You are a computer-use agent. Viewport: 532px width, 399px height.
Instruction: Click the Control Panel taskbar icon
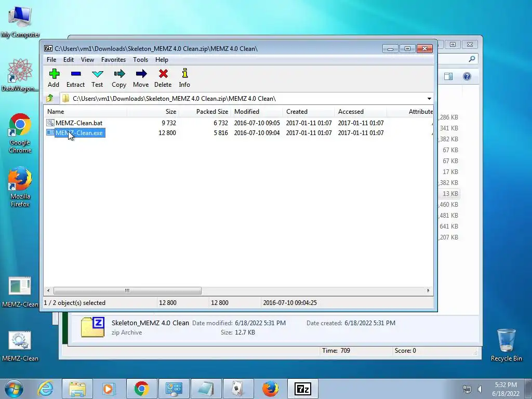pyautogui.click(x=174, y=389)
